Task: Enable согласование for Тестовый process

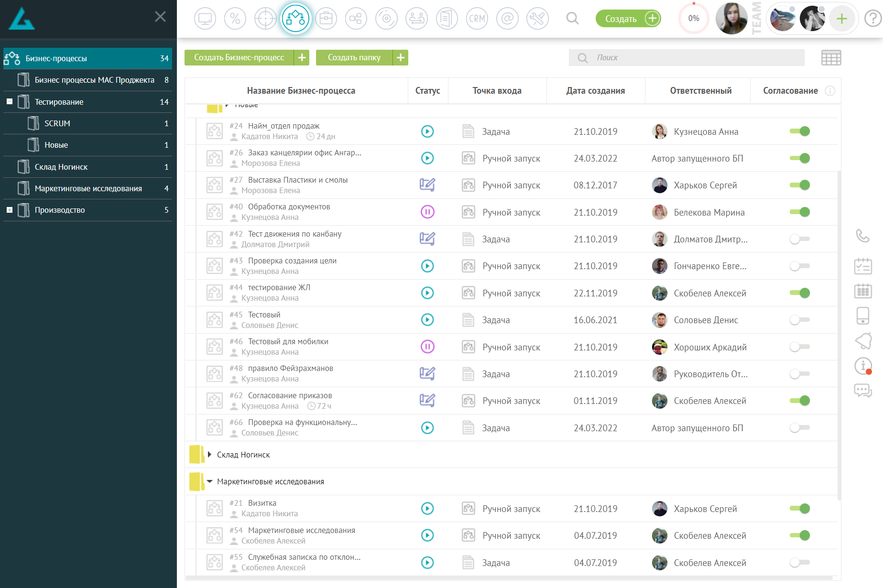Action: click(x=799, y=320)
